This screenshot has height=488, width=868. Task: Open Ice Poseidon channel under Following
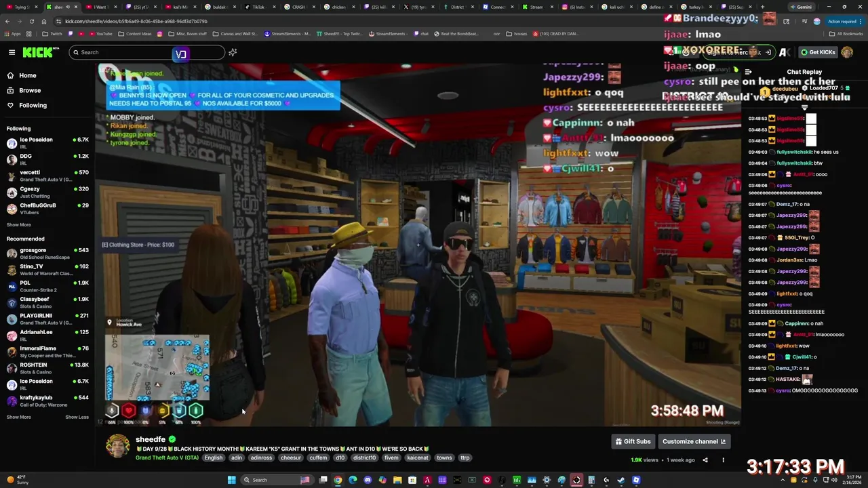coord(47,142)
